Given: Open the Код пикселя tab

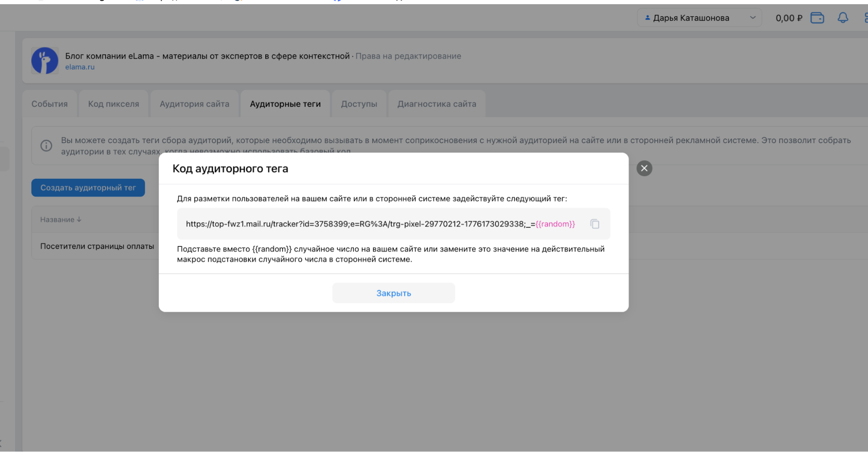Looking at the screenshot, I should [113, 104].
